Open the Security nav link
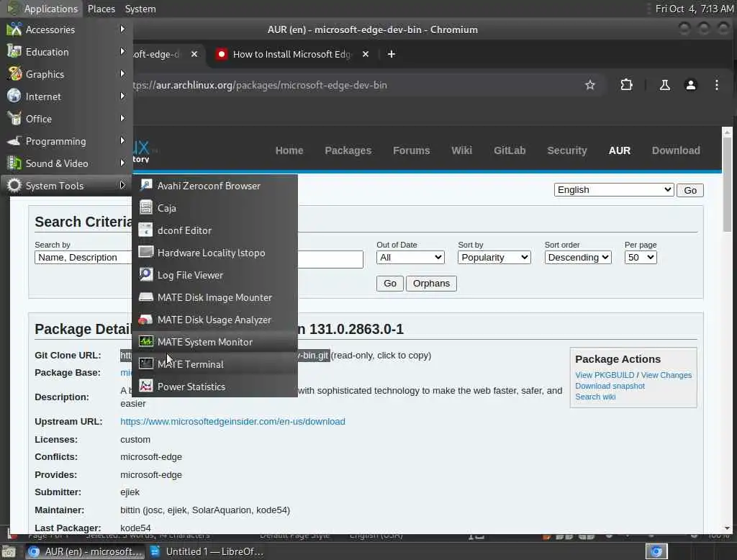 (x=567, y=150)
